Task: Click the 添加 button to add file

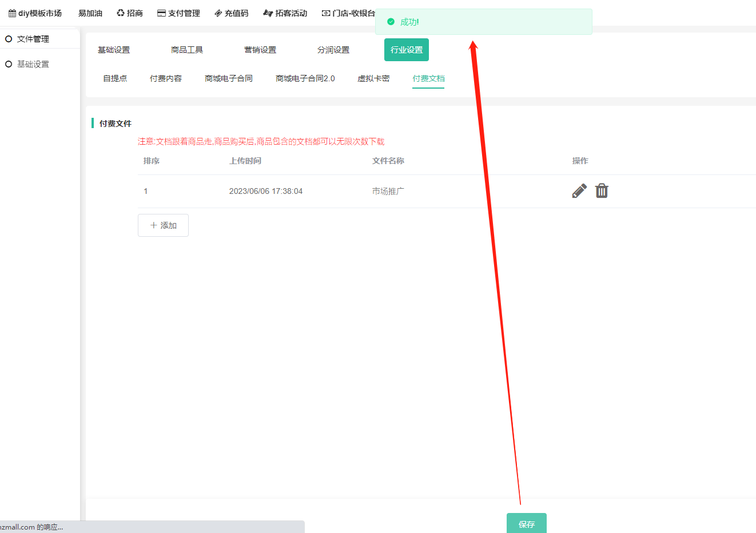Action: (x=163, y=225)
